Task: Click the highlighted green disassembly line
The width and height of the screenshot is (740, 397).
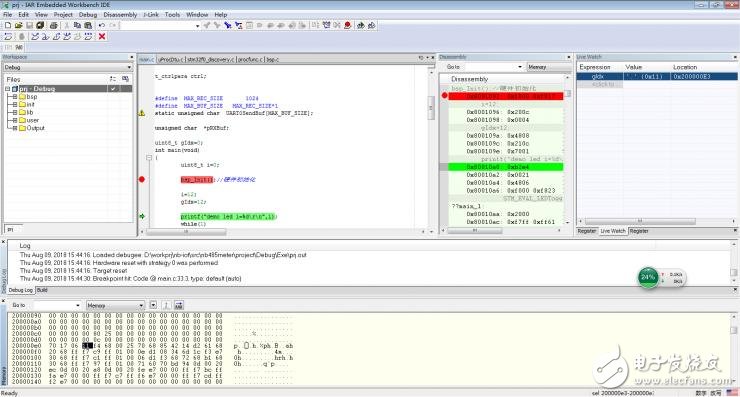Action: coord(505,167)
